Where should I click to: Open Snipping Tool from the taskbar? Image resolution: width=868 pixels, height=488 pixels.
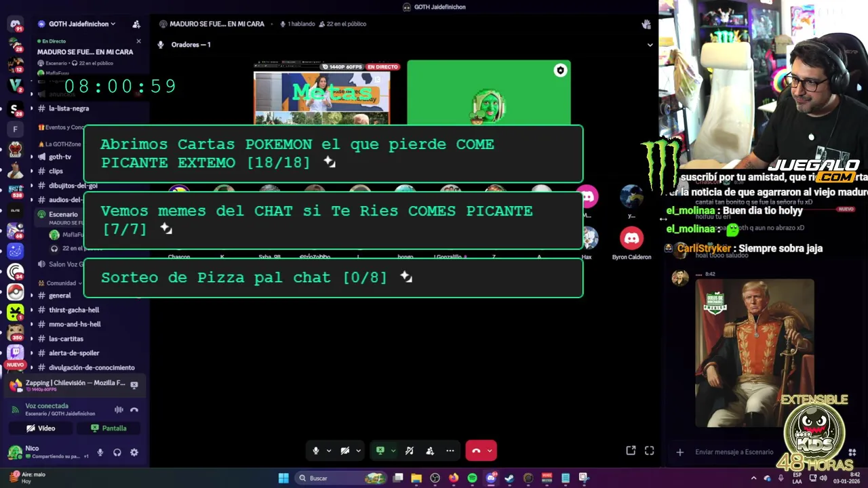(583, 478)
